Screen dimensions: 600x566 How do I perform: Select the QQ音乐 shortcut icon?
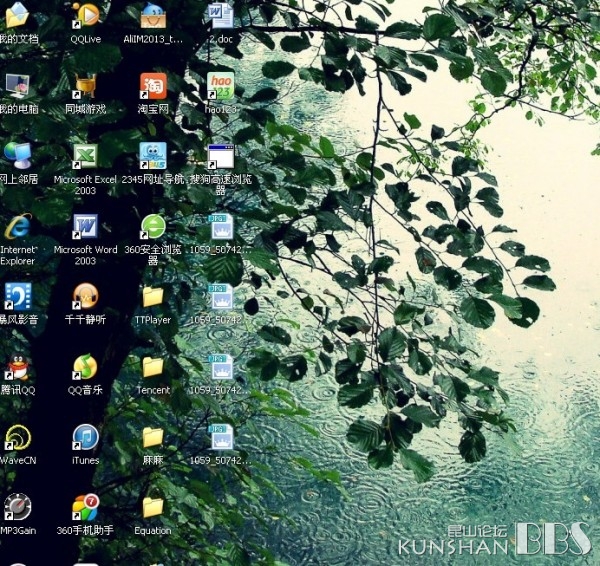click(x=85, y=367)
